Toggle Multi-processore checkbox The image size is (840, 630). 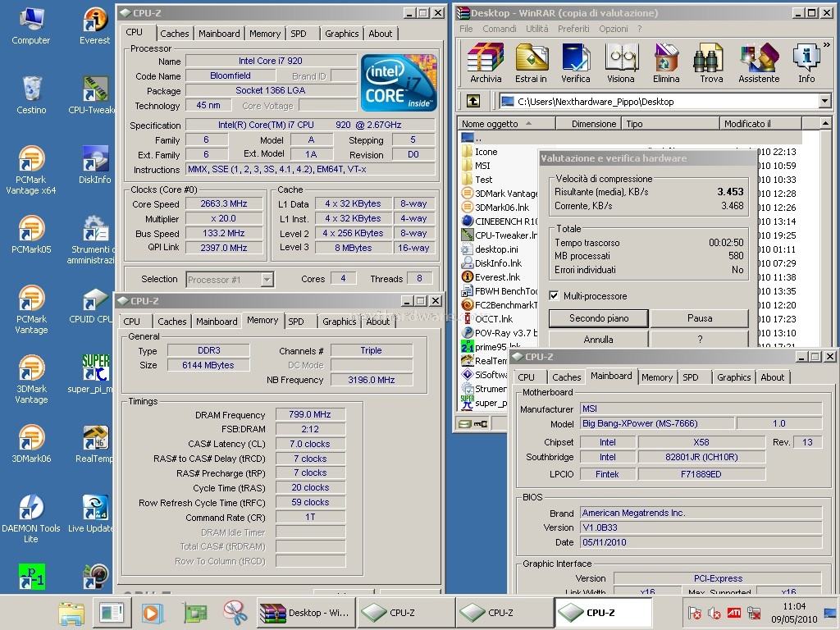tap(554, 295)
